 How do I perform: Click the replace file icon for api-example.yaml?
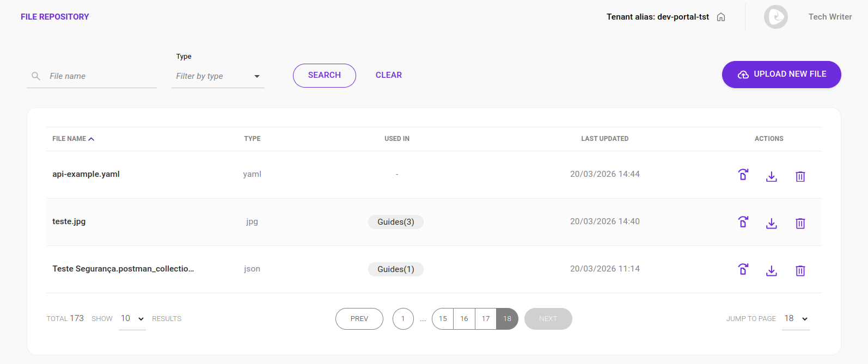click(x=743, y=175)
